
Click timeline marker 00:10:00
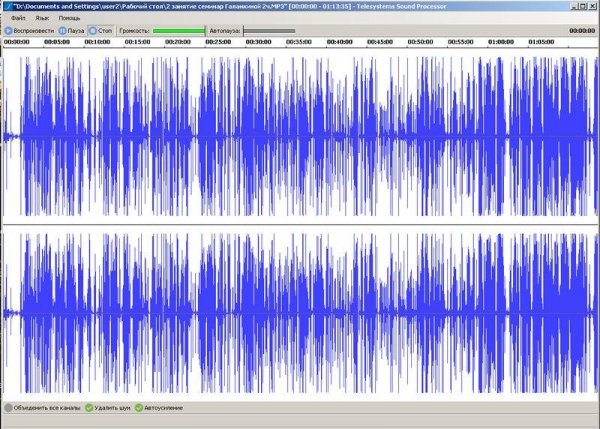click(x=97, y=42)
